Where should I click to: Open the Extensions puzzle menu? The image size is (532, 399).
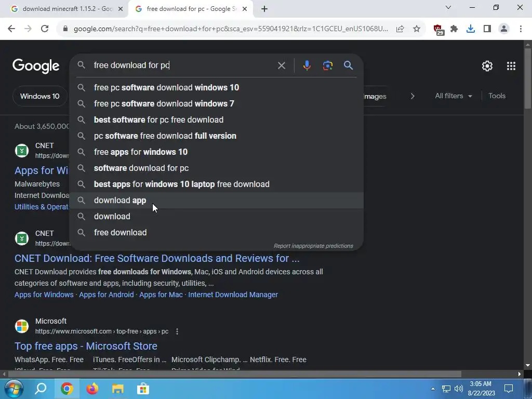coord(454,29)
